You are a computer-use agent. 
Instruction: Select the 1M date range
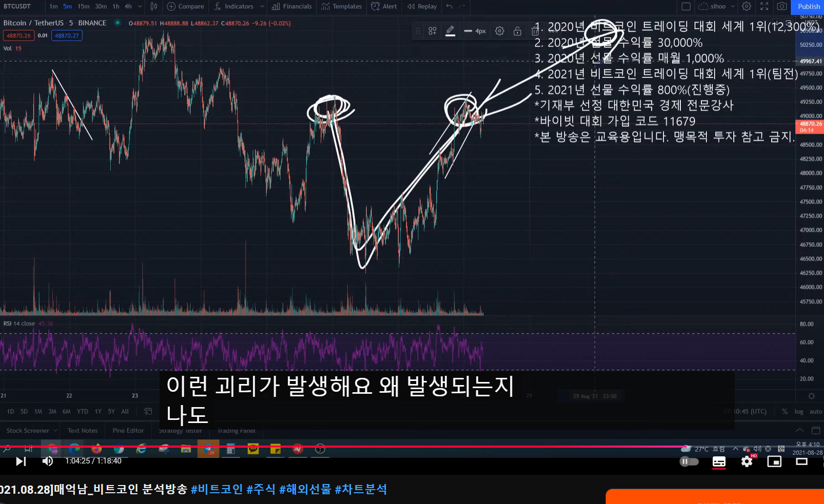38,412
